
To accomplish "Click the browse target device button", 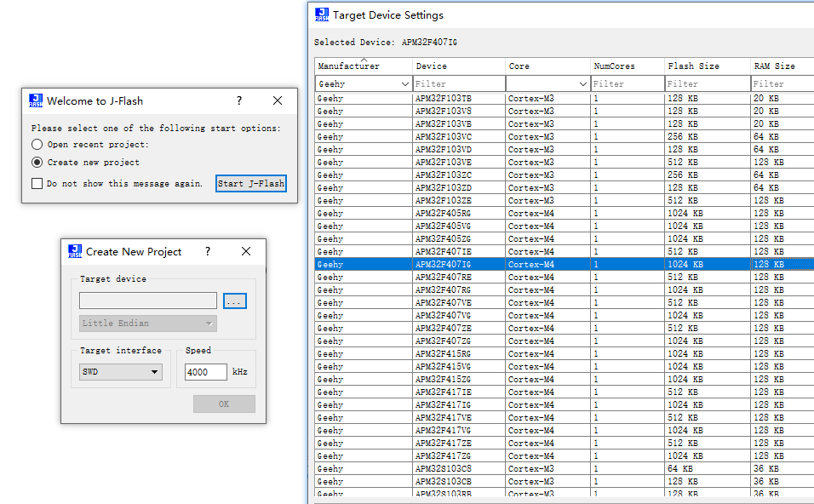I will coord(234,301).
